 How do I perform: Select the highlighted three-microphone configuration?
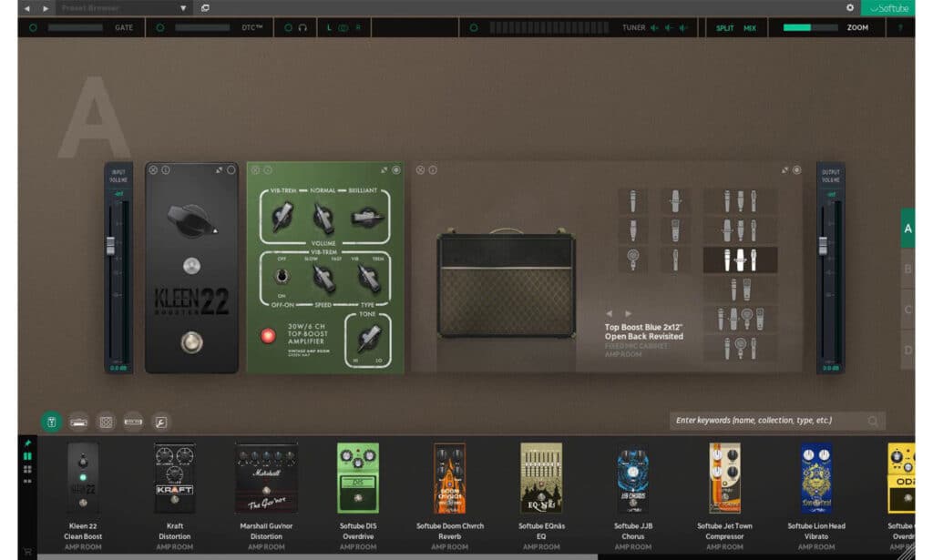[740, 260]
